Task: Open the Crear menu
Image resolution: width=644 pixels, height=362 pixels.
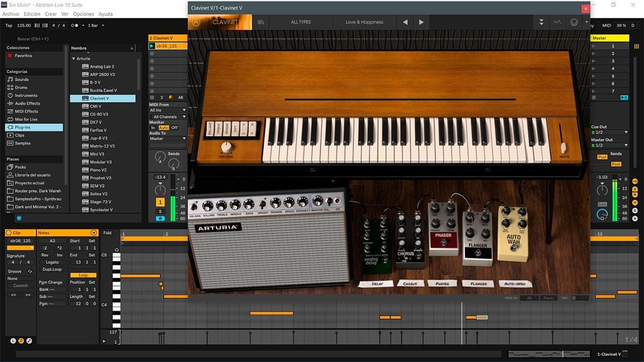Action: 50,14
